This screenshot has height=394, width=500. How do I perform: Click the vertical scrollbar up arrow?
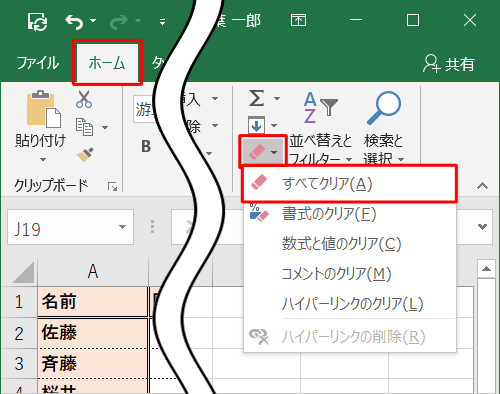coord(486,269)
